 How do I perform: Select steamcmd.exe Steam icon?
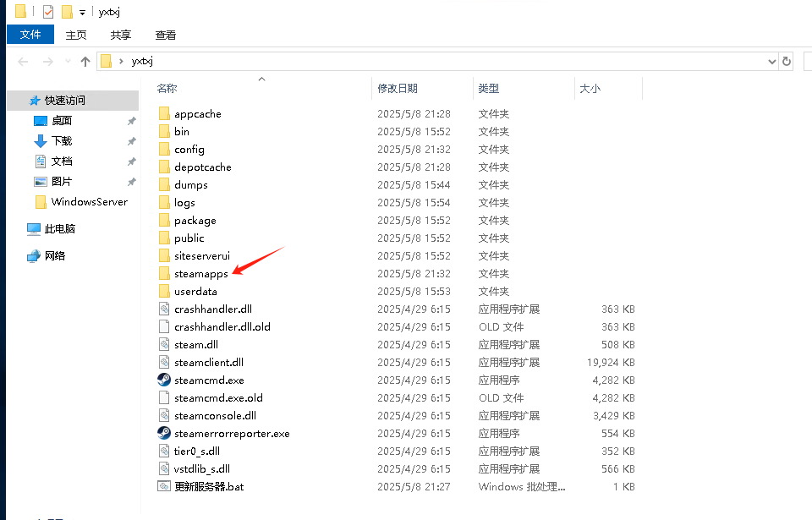click(164, 380)
